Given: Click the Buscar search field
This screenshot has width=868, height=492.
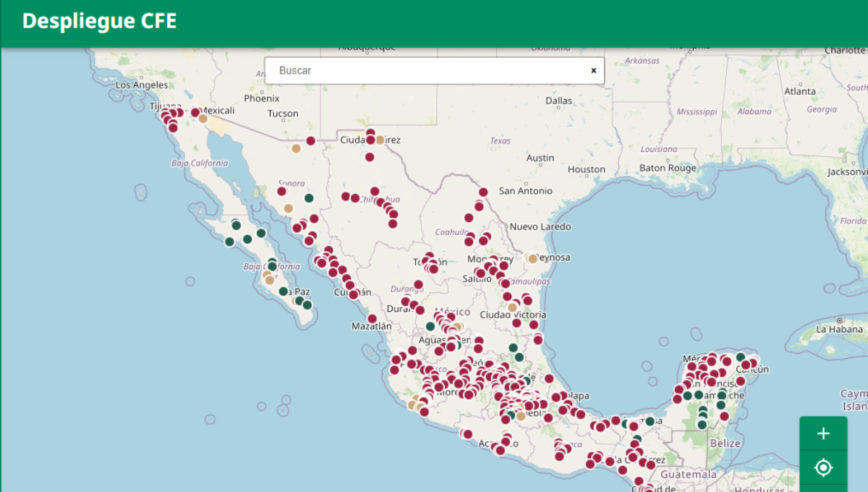Looking at the screenshot, I should point(427,71).
